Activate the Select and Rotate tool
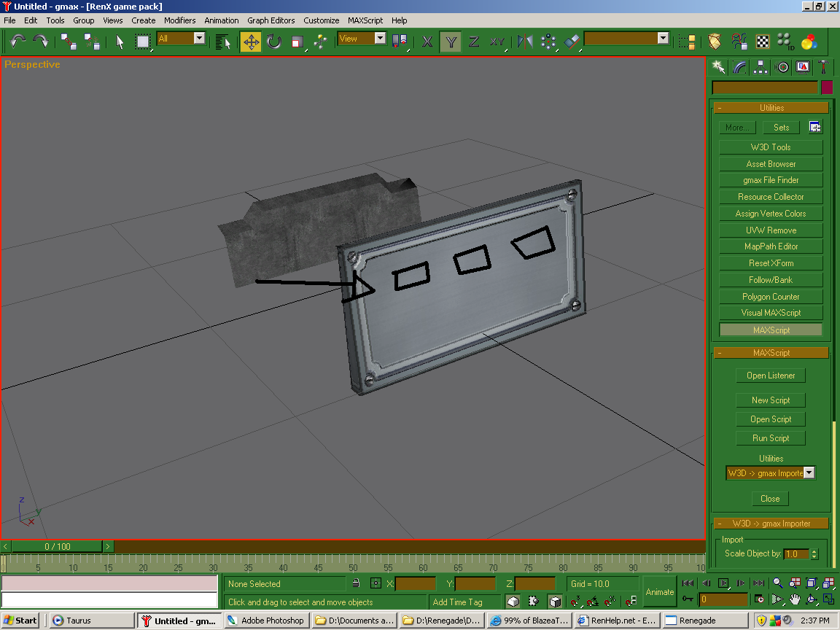This screenshot has height=630, width=840. click(274, 42)
